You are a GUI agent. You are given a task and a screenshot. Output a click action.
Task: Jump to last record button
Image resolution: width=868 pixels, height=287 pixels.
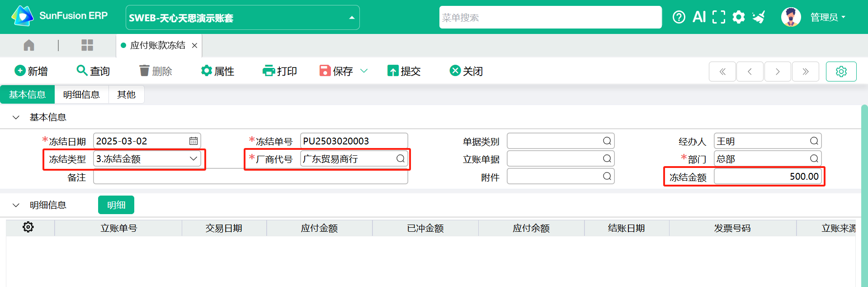(806, 72)
